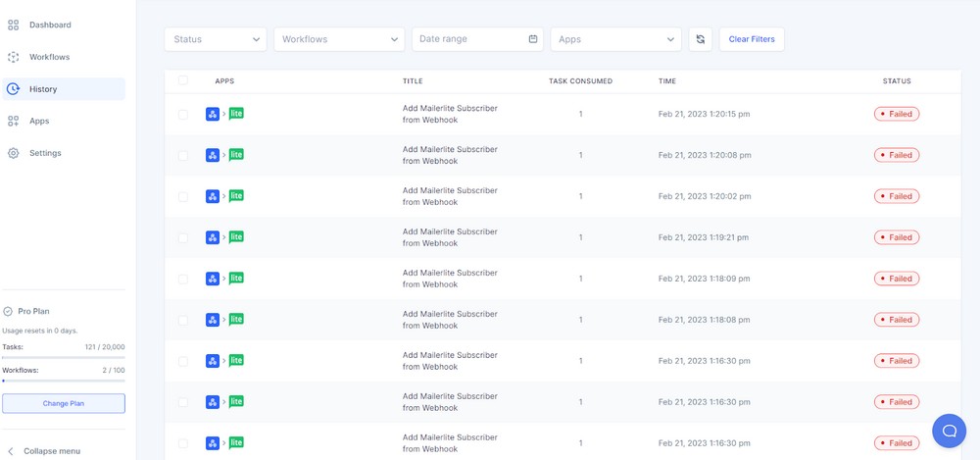Click webhook app icon in 1:18:08 pm row
Image resolution: width=980 pixels, height=460 pixels.
click(x=213, y=320)
